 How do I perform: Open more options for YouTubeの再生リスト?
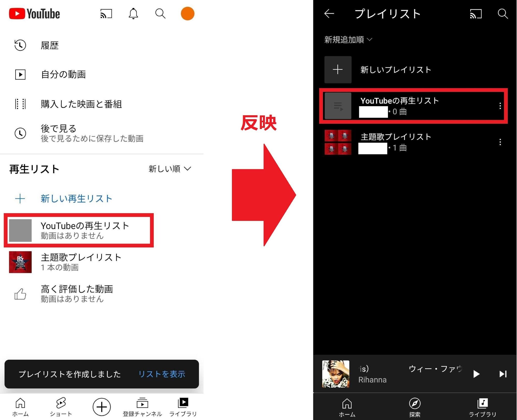click(x=500, y=106)
